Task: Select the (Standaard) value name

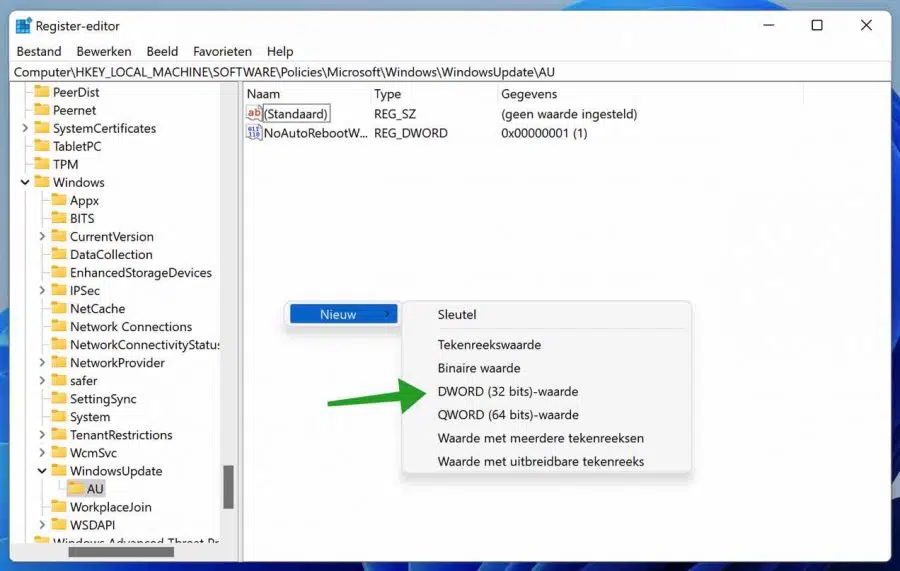Action: (x=296, y=114)
